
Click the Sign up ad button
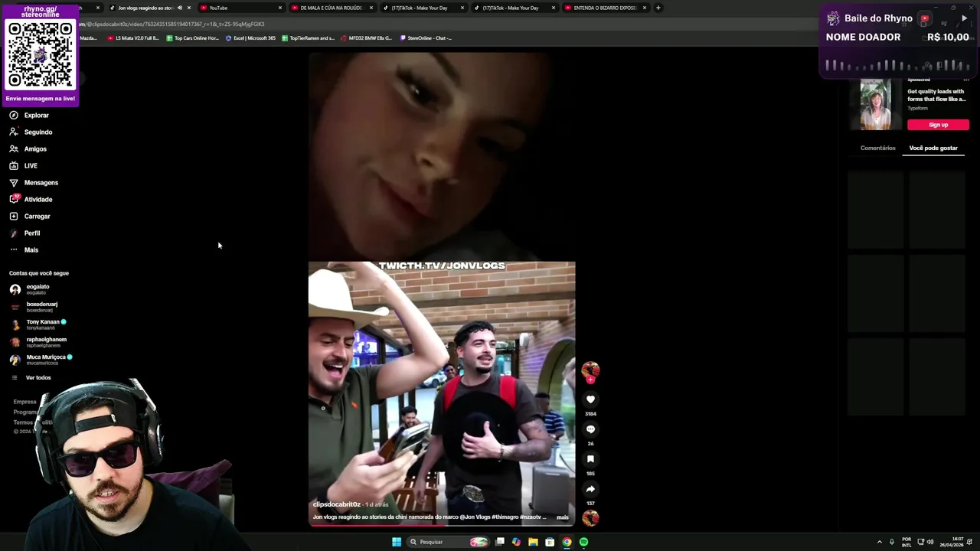938,125
